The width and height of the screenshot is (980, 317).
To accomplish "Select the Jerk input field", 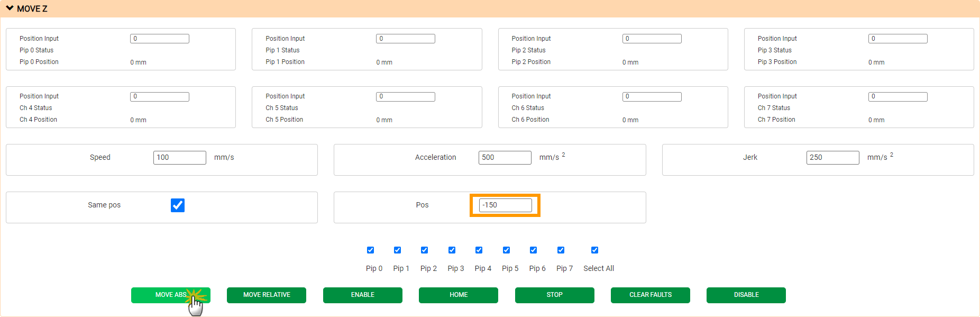I will pyautogui.click(x=832, y=158).
